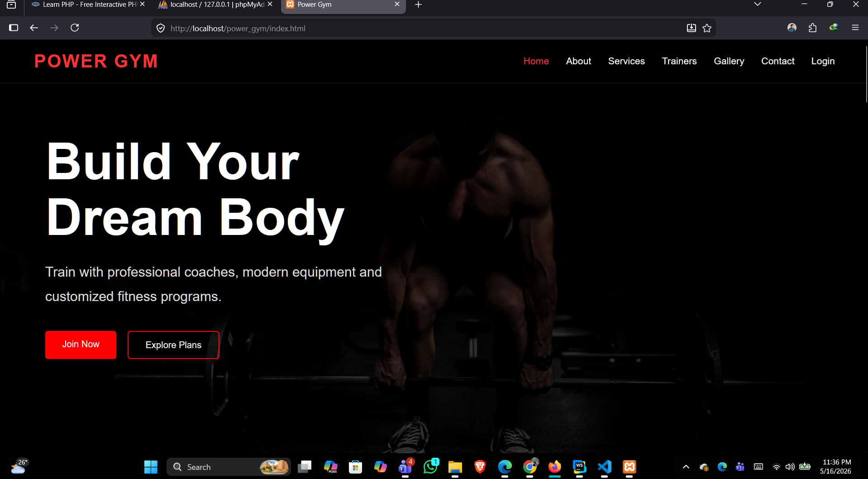Close the Learn PHP tab
This screenshot has height=479, width=868.
[143, 4]
